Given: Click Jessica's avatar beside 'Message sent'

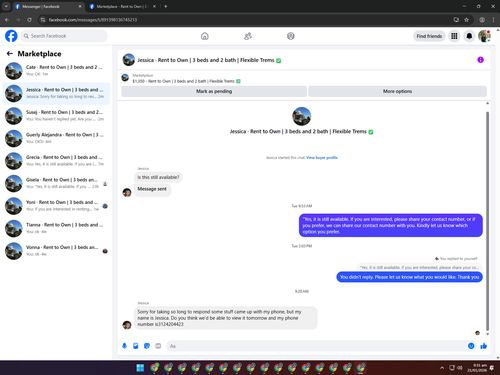Looking at the screenshot, I should pyautogui.click(x=127, y=192).
